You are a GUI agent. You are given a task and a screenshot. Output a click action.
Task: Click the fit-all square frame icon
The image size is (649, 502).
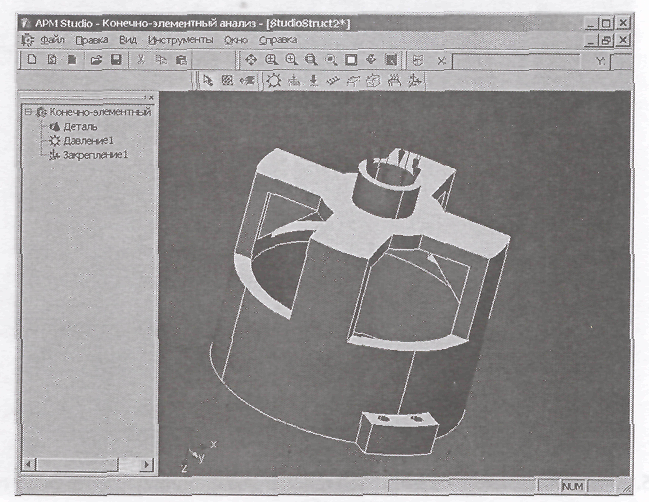351,60
